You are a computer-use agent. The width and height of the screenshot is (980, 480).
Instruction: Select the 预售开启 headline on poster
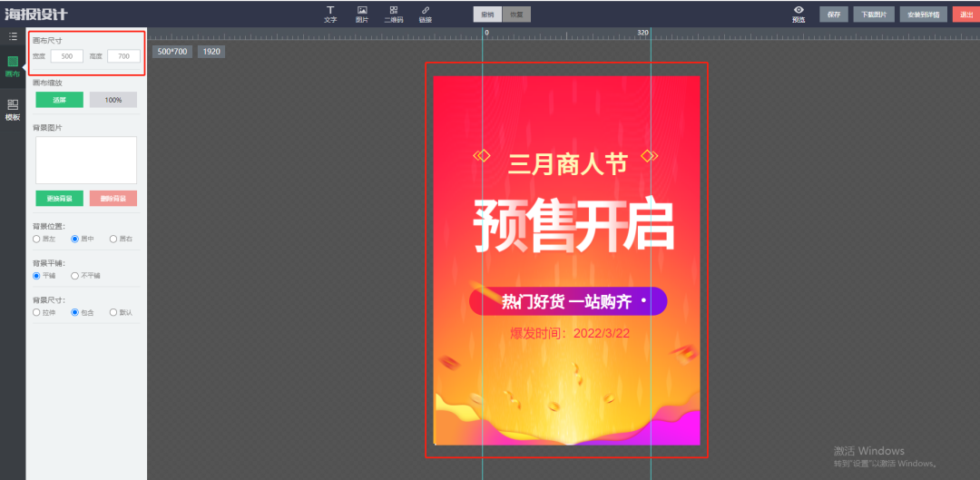tap(573, 225)
